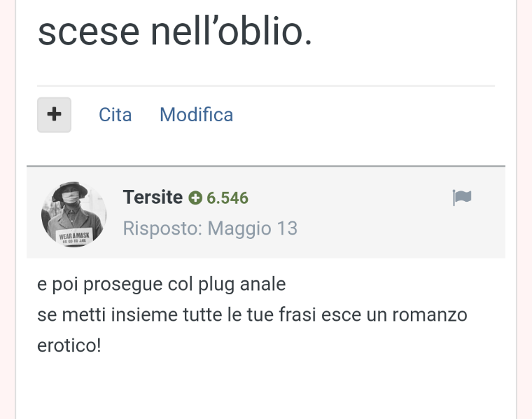This screenshot has width=532, height=419.
Task: Click the masked face in Tersite's avatar
Action: [71, 196]
